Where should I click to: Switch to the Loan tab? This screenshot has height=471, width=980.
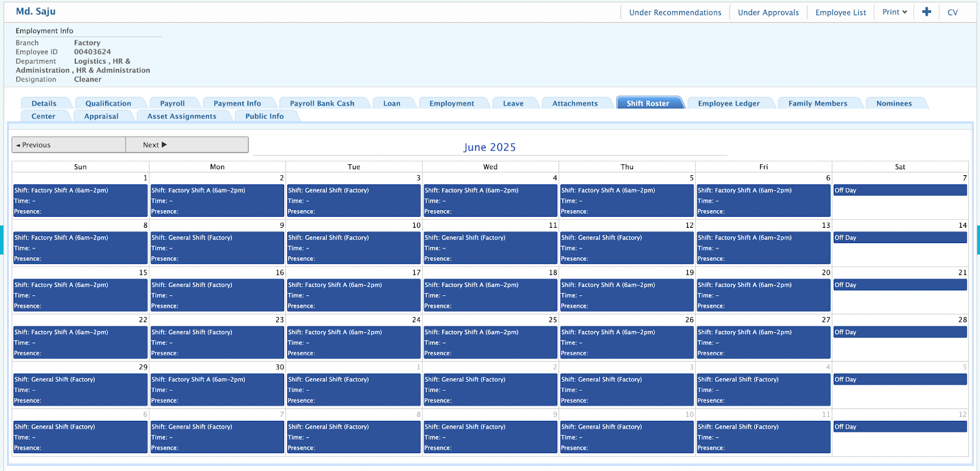392,104
